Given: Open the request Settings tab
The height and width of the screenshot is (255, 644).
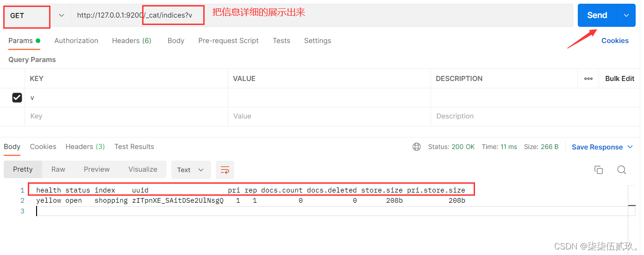Looking at the screenshot, I should [x=318, y=41].
